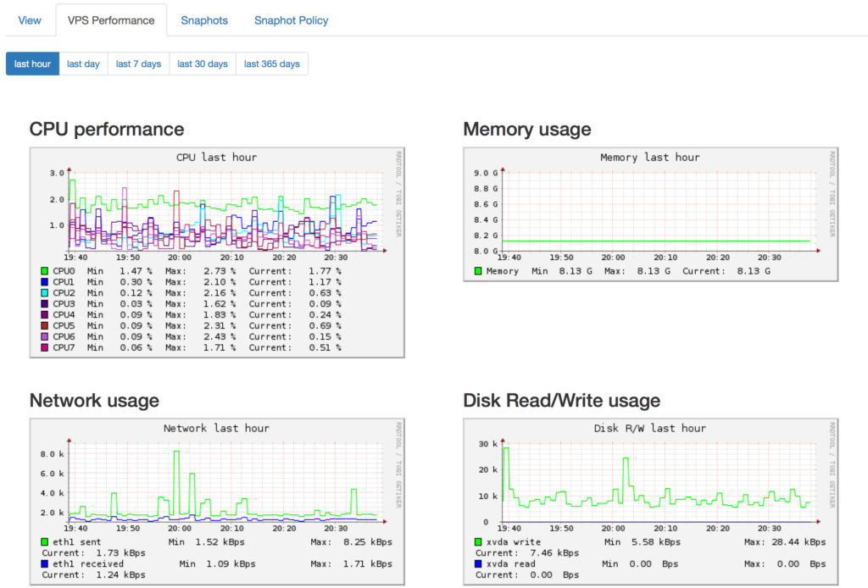Click CPU7 current value 0.51 %
Screen dimensions: 868x588
click(x=325, y=347)
